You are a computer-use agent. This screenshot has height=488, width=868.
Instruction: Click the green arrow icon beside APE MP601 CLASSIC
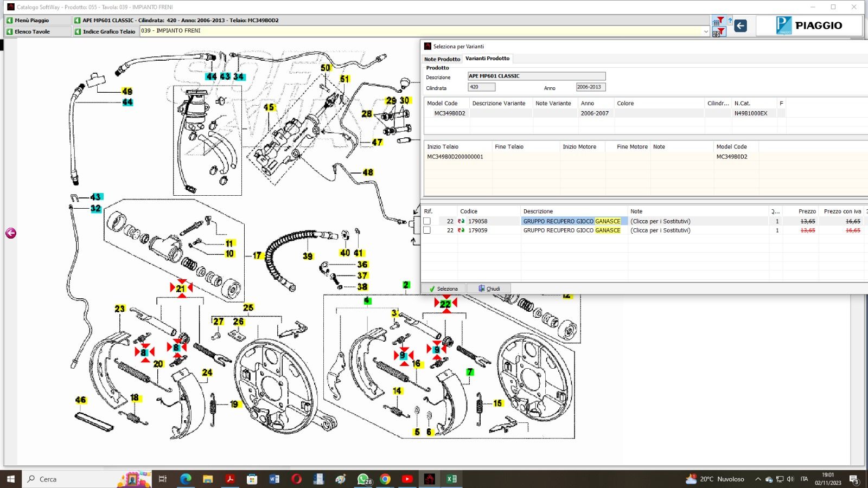point(78,21)
